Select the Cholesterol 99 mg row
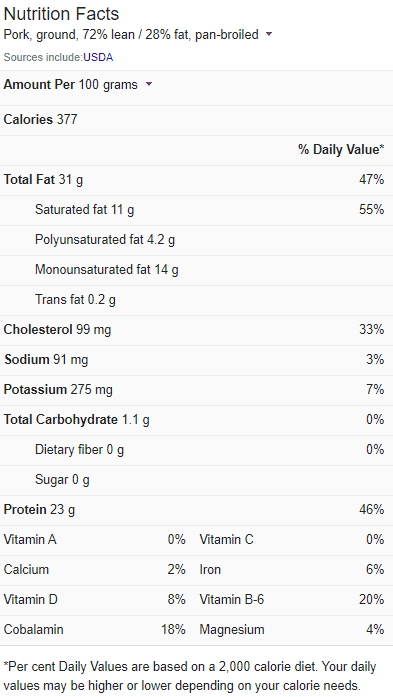The image size is (393, 697). tap(196, 330)
